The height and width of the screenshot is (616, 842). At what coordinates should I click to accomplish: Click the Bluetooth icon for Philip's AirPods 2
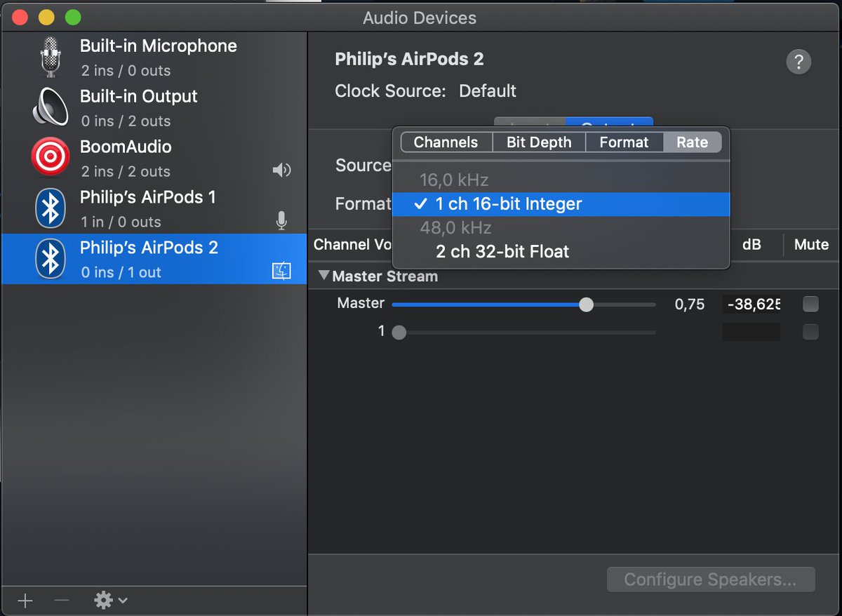coord(51,258)
